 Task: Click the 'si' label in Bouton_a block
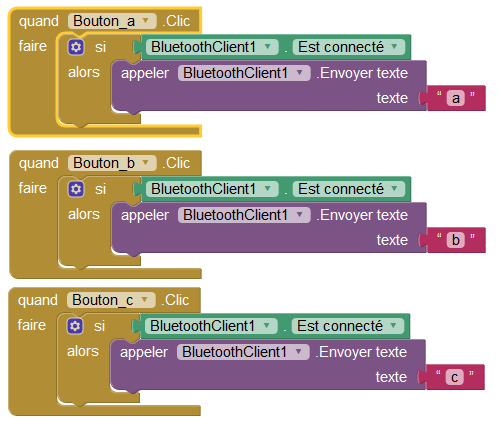point(100,47)
